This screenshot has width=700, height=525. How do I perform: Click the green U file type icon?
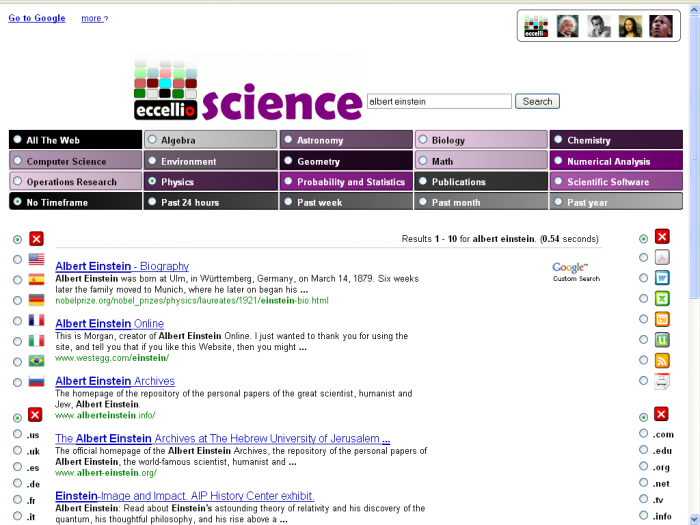coord(662,340)
